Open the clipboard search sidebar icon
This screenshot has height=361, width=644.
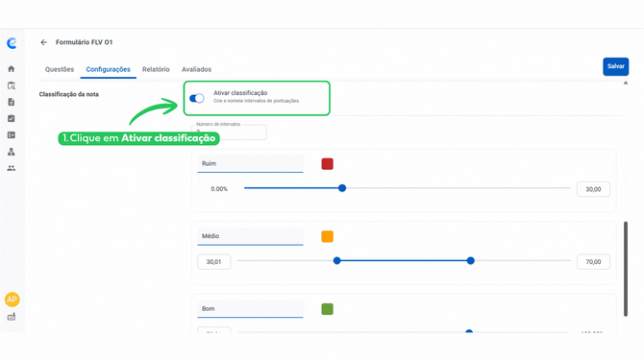[x=12, y=85]
